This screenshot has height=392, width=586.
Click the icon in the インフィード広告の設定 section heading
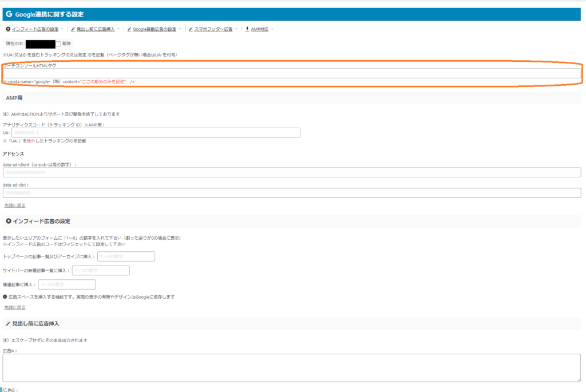pos(8,221)
